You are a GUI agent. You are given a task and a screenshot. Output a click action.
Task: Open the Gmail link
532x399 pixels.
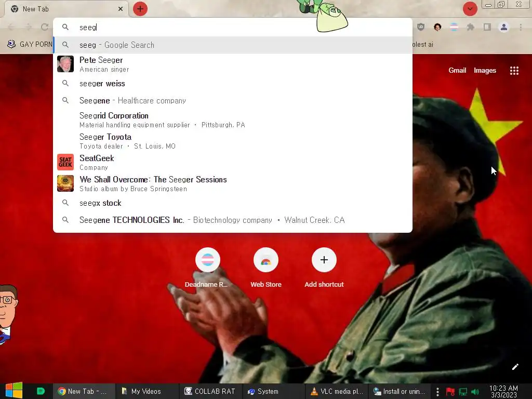click(457, 70)
